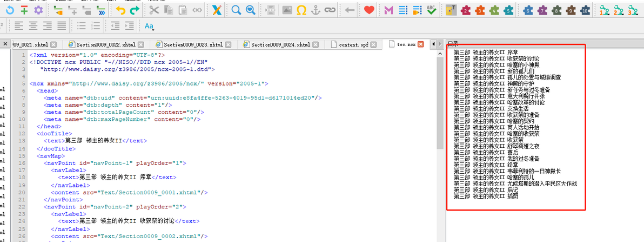This screenshot has width=644, height=242.
Task: Switch to content.opf tab
Action: click(x=354, y=44)
